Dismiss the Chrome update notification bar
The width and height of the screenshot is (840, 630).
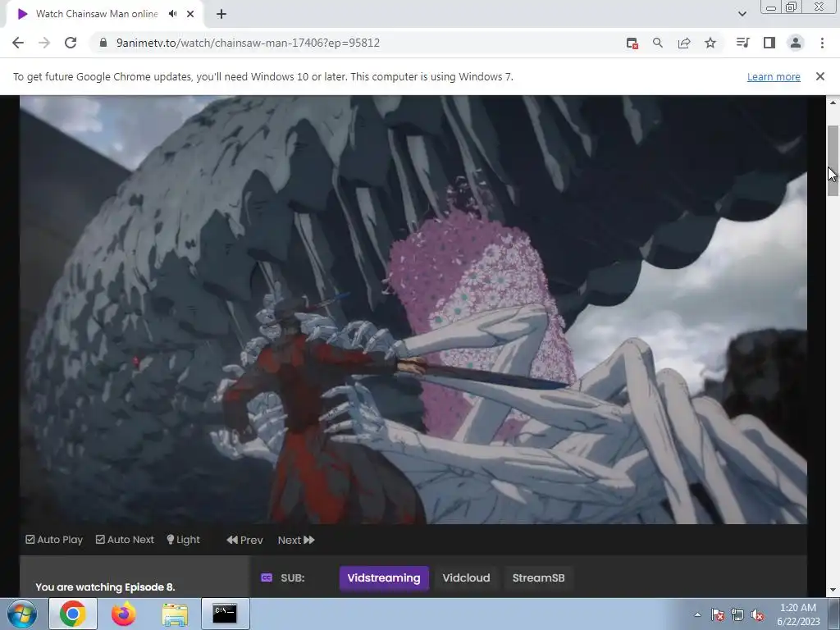[x=820, y=76]
